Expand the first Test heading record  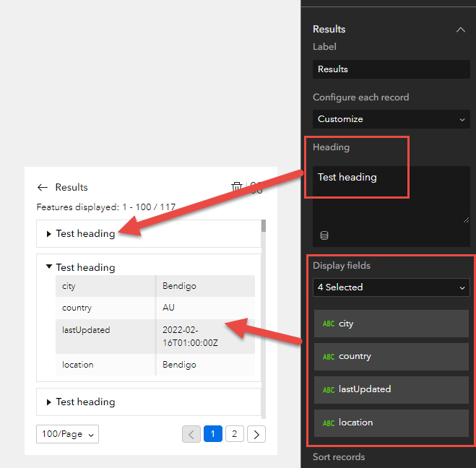(49, 234)
